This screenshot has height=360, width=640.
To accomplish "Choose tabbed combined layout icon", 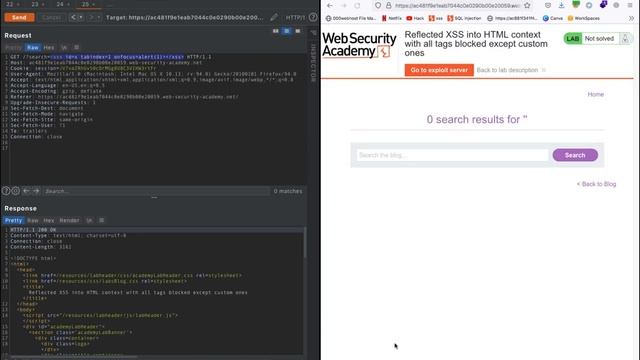I will [298, 31].
